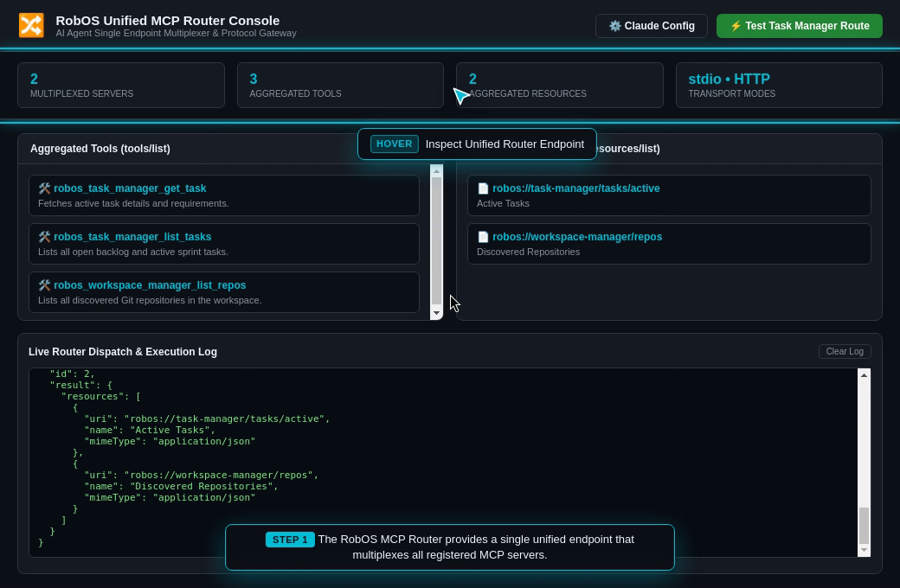Viewport: 900px width, 588px height.
Task: Click the description 'Lists all open backlog and active sprint tasks.'
Action: tap(133, 252)
